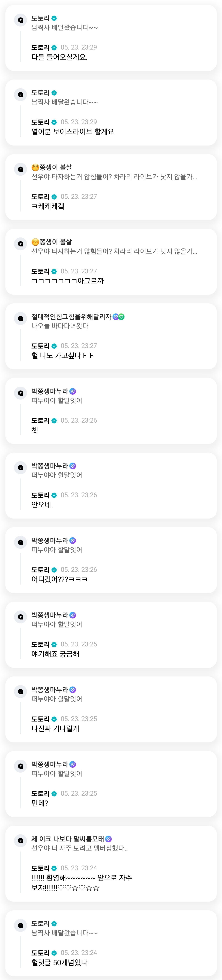Click the timestamp above "헐댓글 50개넘었다"
Image resolution: width=222 pixels, height=980 pixels.
[79, 953]
